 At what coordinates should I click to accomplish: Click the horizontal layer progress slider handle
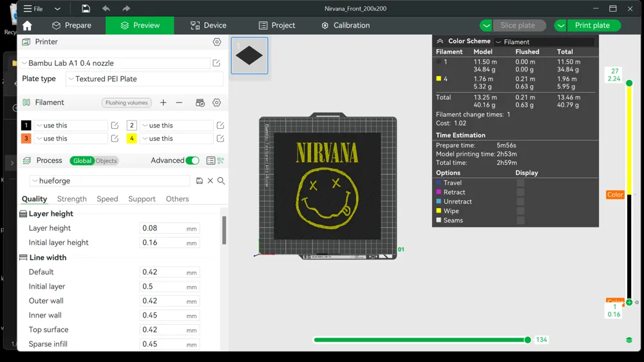(527, 340)
